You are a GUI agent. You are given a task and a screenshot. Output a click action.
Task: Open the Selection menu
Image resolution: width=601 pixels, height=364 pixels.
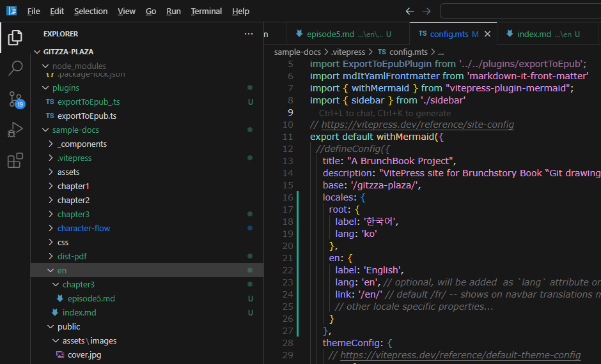(91, 11)
